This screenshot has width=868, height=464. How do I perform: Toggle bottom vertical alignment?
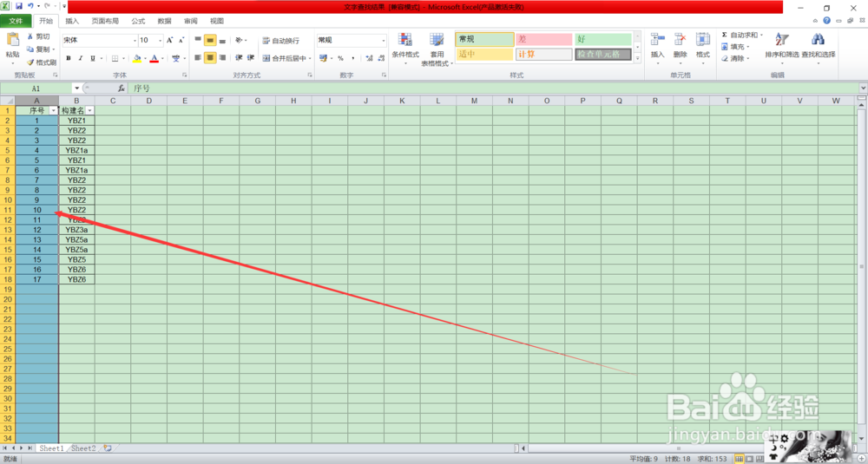pyautogui.click(x=222, y=41)
